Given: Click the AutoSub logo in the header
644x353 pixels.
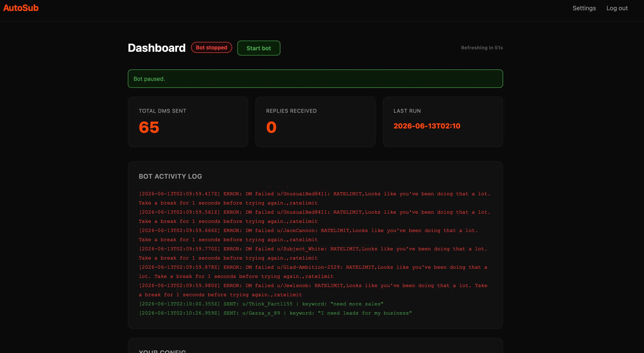Looking at the screenshot, I should pos(21,8).
